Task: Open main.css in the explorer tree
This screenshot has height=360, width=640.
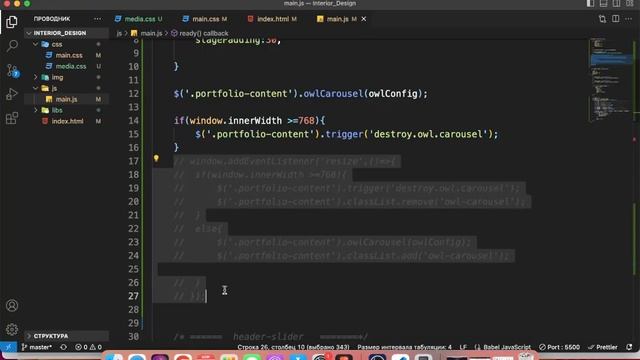Action: 69,55
